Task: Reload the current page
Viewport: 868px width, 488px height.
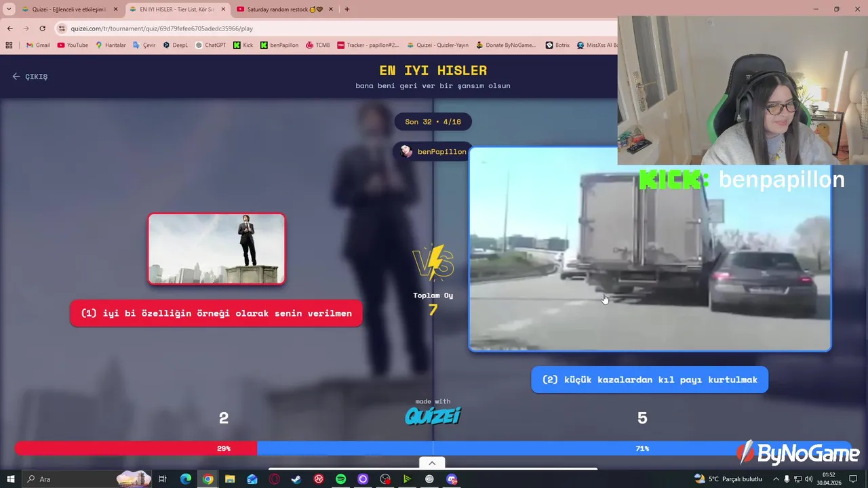Action: coord(42,28)
